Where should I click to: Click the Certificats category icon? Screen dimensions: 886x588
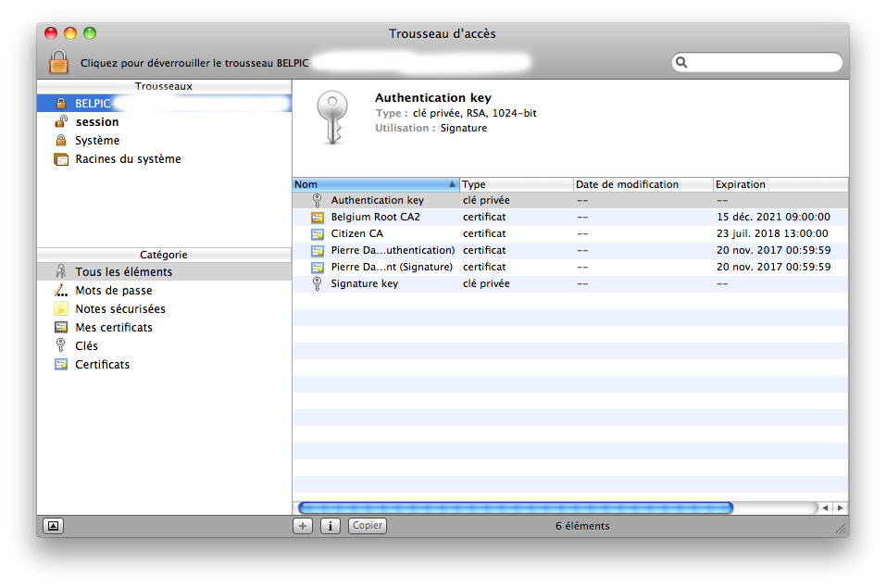61,364
